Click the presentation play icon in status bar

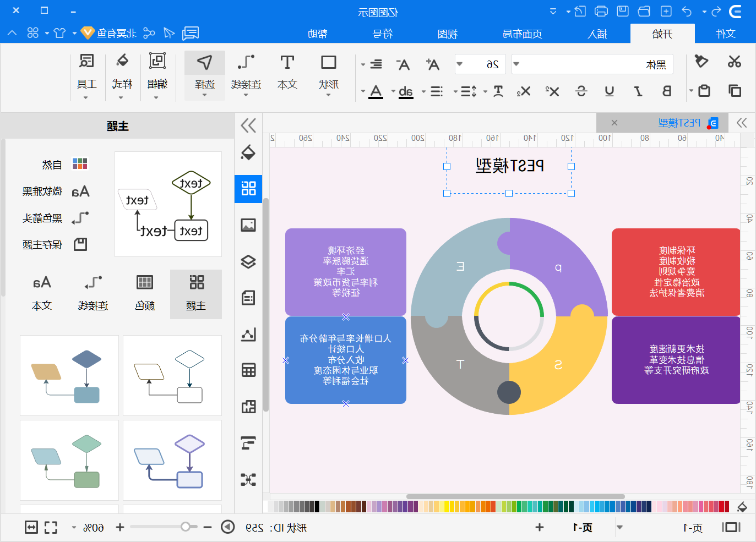pyautogui.click(x=228, y=527)
